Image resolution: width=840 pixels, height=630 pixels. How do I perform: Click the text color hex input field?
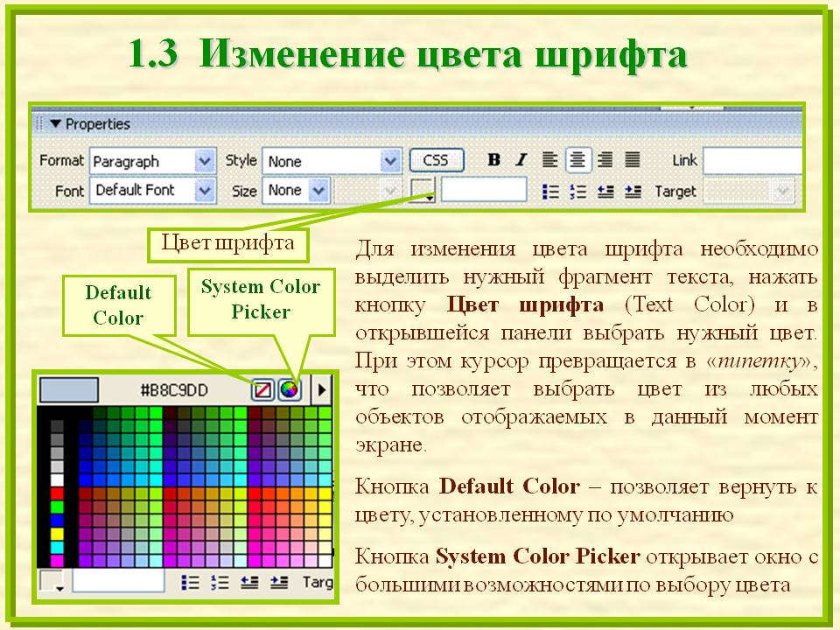[x=484, y=190]
